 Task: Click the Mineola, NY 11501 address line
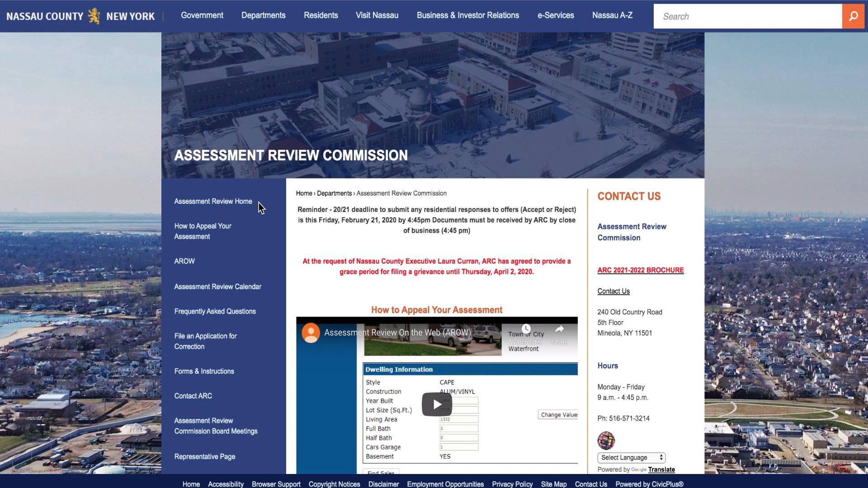[x=625, y=333]
